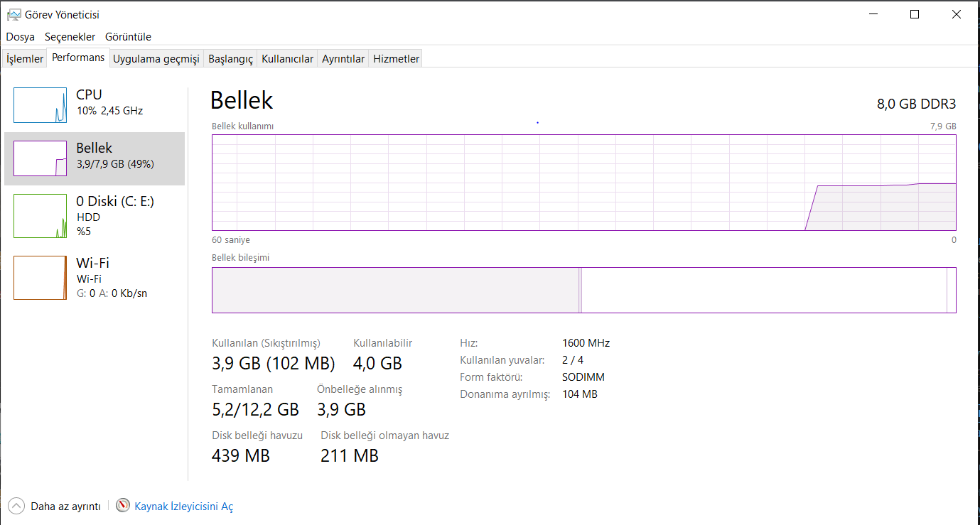Open the Dosya menu
980x525 pixels.
tap(21, 37)
